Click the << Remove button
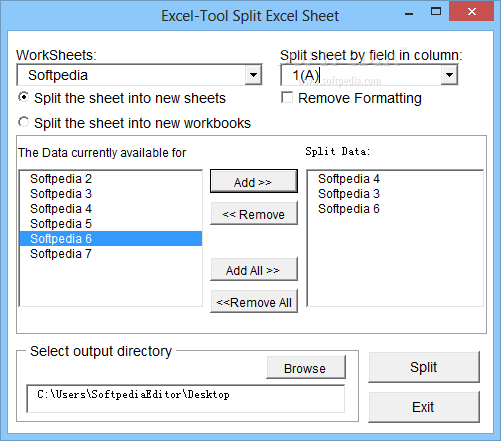501x441 pixels. (254, 214)
